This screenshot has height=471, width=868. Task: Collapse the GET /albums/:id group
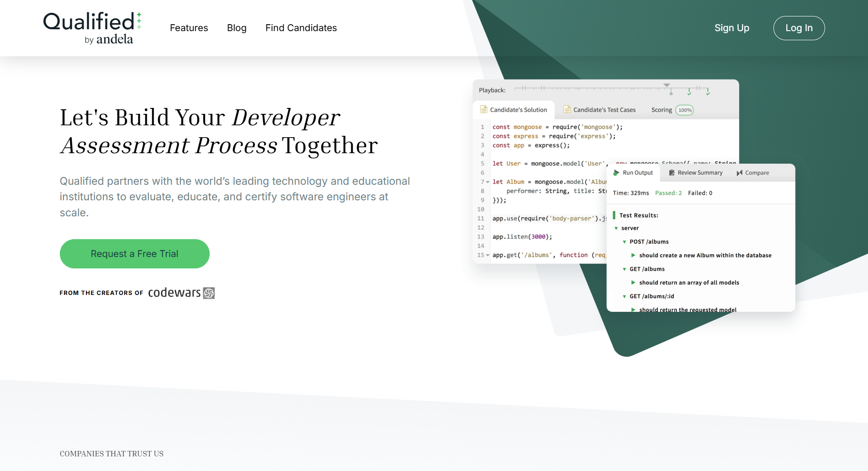[x=625, y=296]
